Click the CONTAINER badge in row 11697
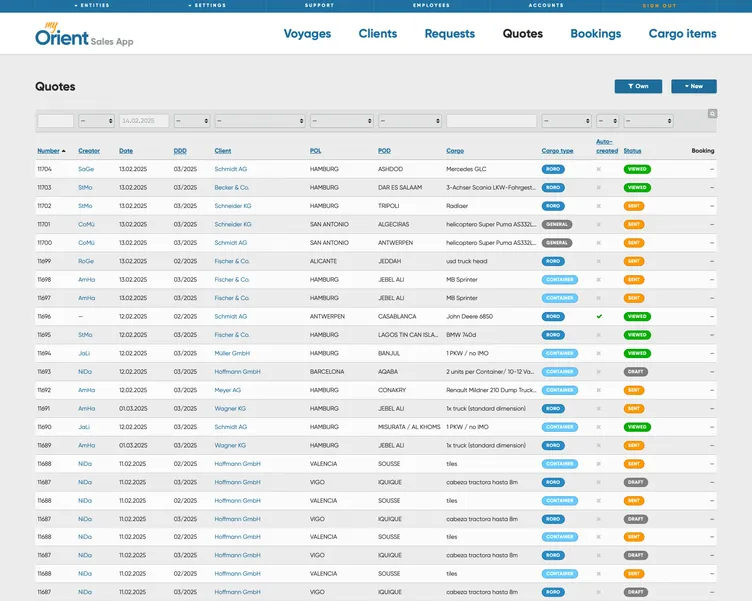The height and width of the screenshot is (601, 752). [x=560, y=298]
